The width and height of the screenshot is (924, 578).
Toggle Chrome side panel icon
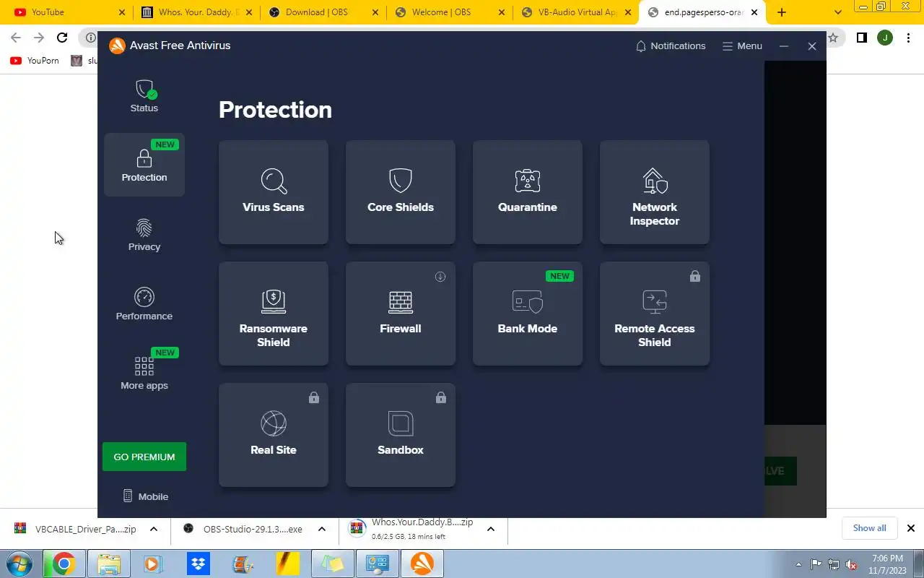click(x=861, y=38)
